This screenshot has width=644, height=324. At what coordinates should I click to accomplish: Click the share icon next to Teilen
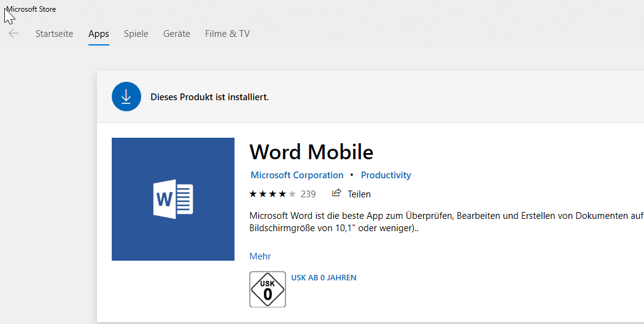pyautogui.click(x=336, y=194)
